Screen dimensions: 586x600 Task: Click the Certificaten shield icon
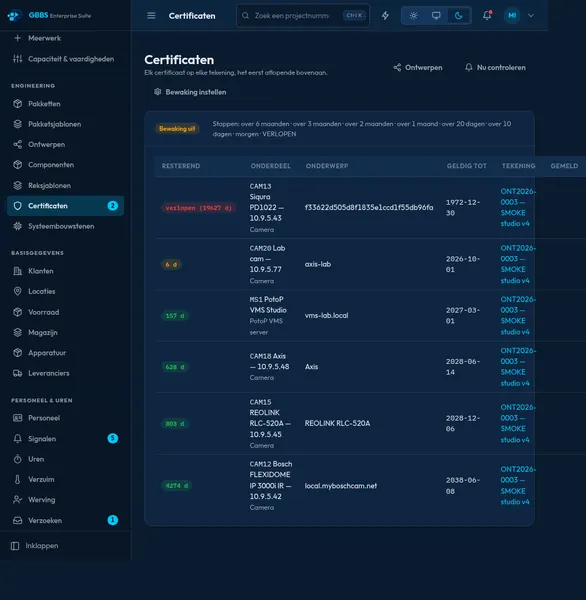pos(18,206)
